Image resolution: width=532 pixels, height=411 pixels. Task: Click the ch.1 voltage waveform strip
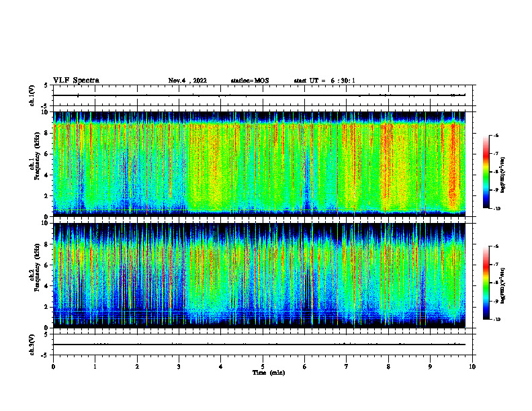pyautogui.click(x=263, y=95)
